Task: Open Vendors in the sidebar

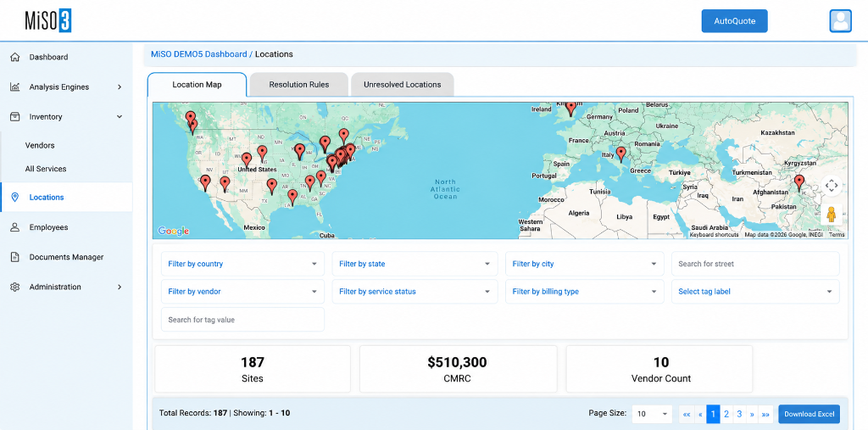Action: [x=40, y=145]
